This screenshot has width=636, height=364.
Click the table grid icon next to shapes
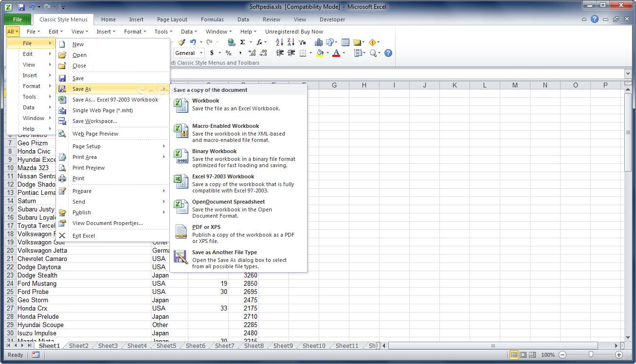point(345,42)
